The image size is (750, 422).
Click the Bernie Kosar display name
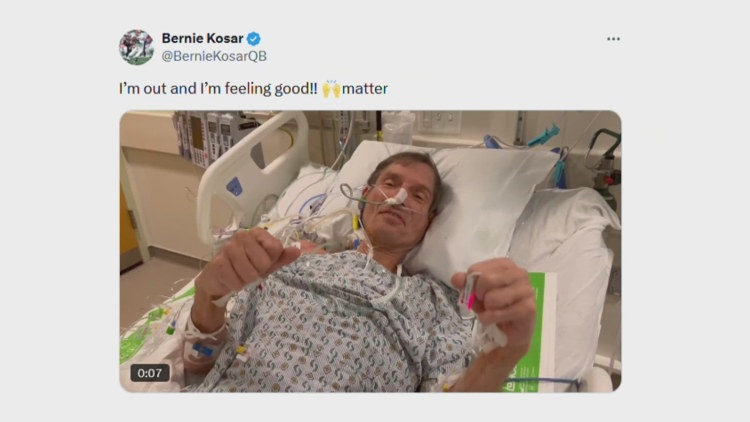[x=203, y=39]
